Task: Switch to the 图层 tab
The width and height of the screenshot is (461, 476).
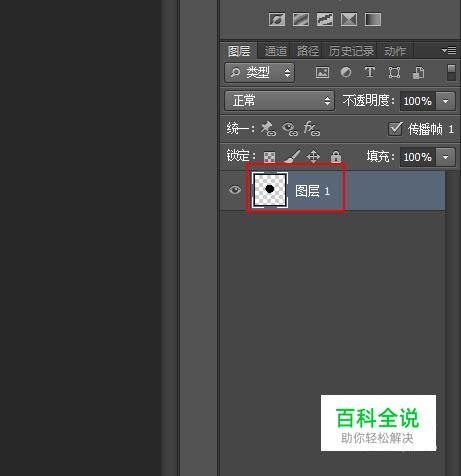Action: click(239, 51)
